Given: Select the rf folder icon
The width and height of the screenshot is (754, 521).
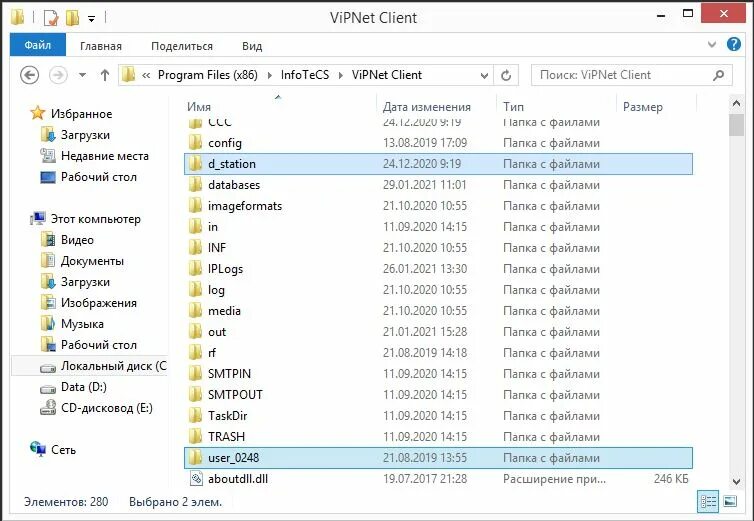Looking at the screenshot, I should point(195,352).
